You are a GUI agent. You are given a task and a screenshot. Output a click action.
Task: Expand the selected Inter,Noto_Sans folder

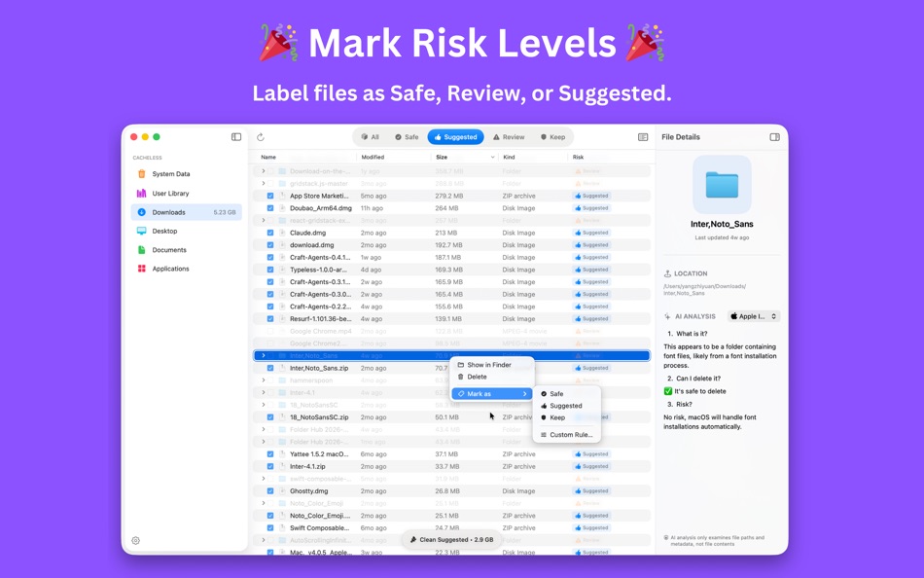pos(263,355)
